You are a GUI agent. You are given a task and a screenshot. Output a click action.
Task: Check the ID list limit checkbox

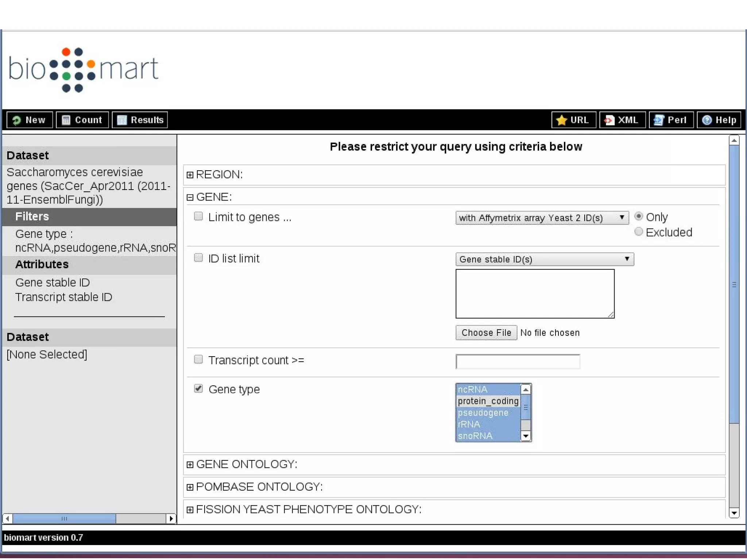coord(198,258)
